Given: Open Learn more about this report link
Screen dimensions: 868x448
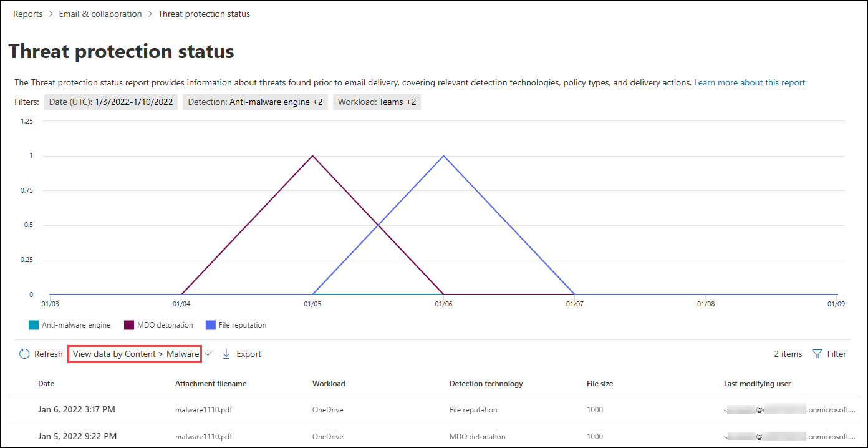Looking at the screenshot, I should tap(750, 82).
